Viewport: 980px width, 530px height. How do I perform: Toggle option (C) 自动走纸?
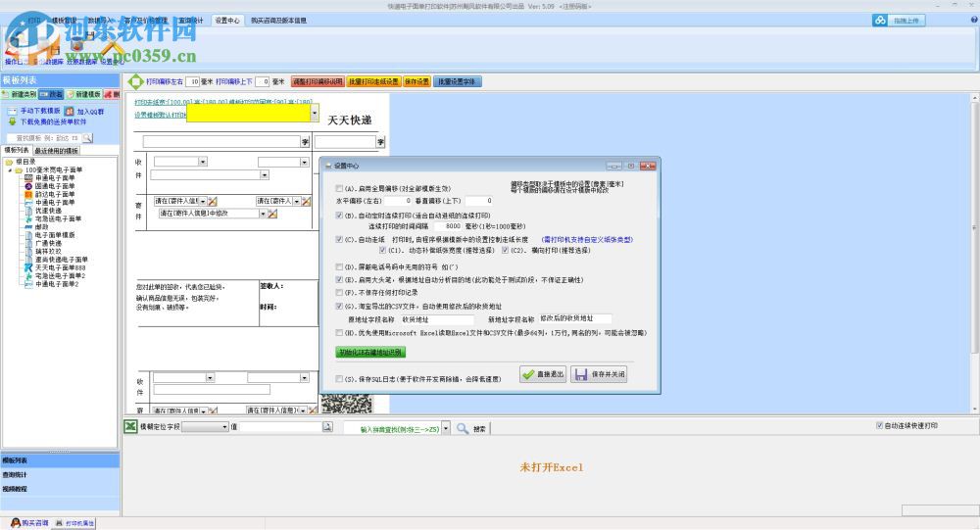(x=339, y=239)
